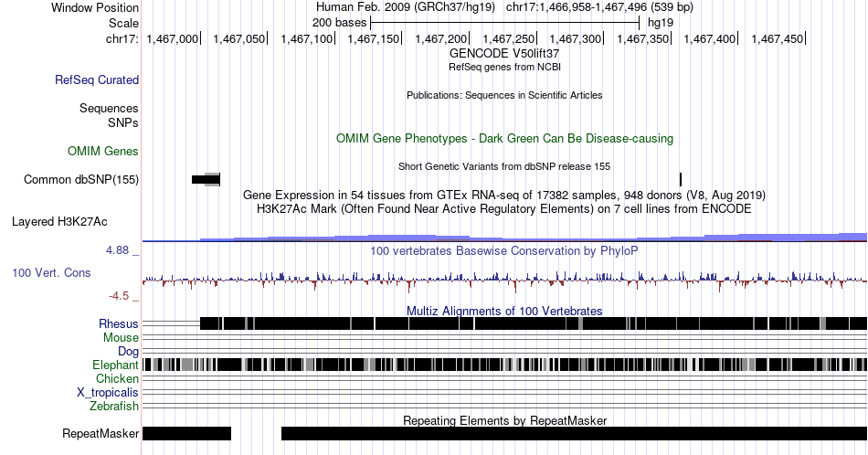Click Multiz Alignments of 100 Vertebrates title
The width and height of the screenshot is (868, 455).
click(504, 311)
